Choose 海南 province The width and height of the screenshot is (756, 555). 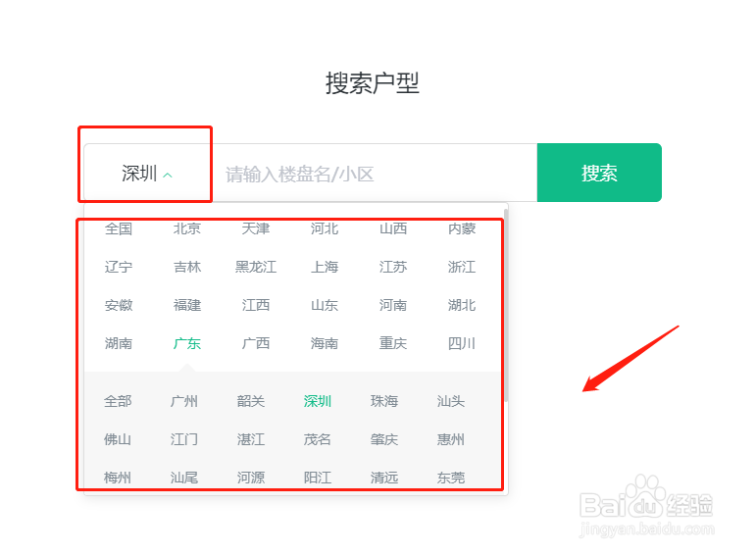[x=325, y=343]
